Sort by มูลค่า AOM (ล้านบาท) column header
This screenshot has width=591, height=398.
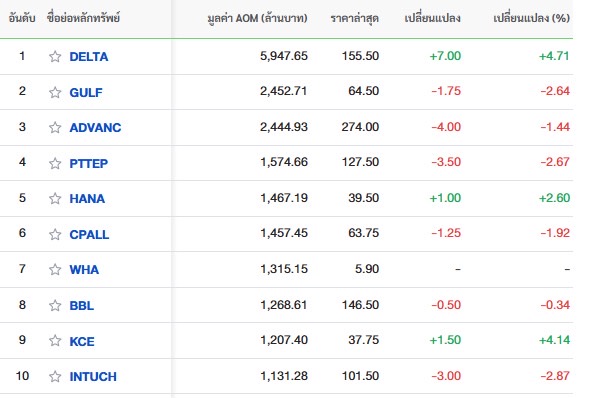[257, 18]
